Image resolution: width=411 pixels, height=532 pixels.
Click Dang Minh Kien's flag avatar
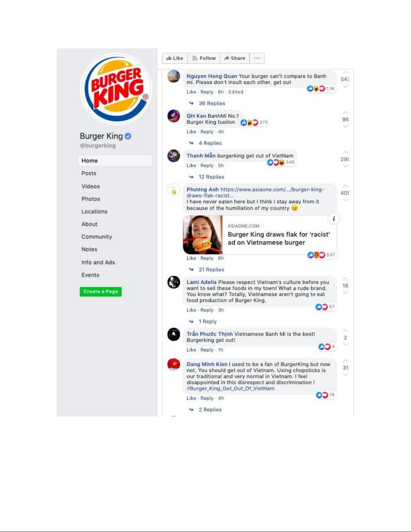pyautogui.click(x=174, y=365)
